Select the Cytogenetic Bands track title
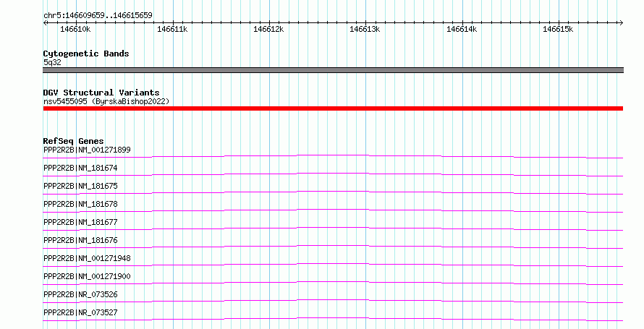Screen dimensions: 644x329 [x=86, y=54]
